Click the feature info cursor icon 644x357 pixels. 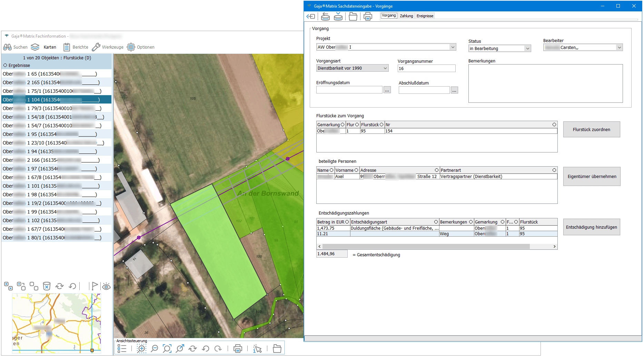tap(257, 349)
